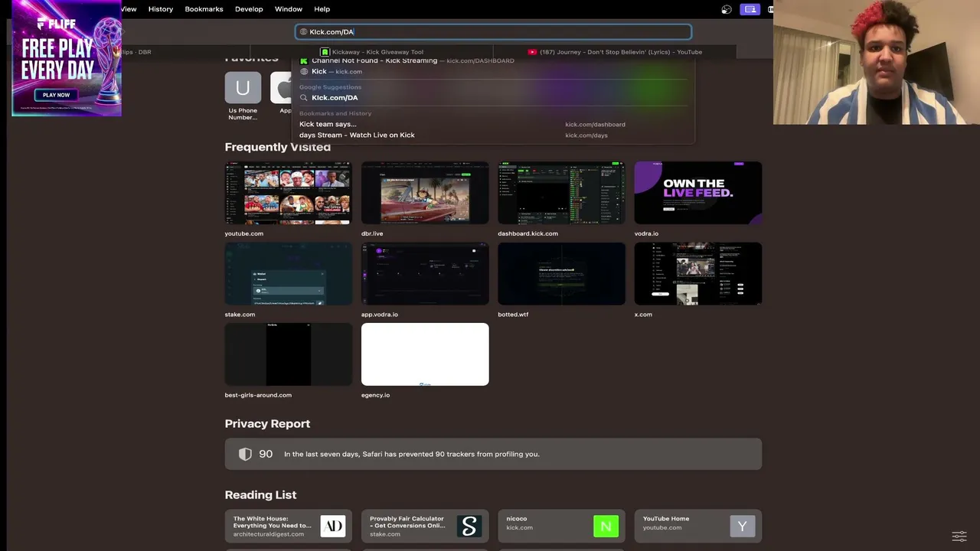The image size is (980, 551).
Task: Click the Safari start page customize icon
Action: coord(959,536)
